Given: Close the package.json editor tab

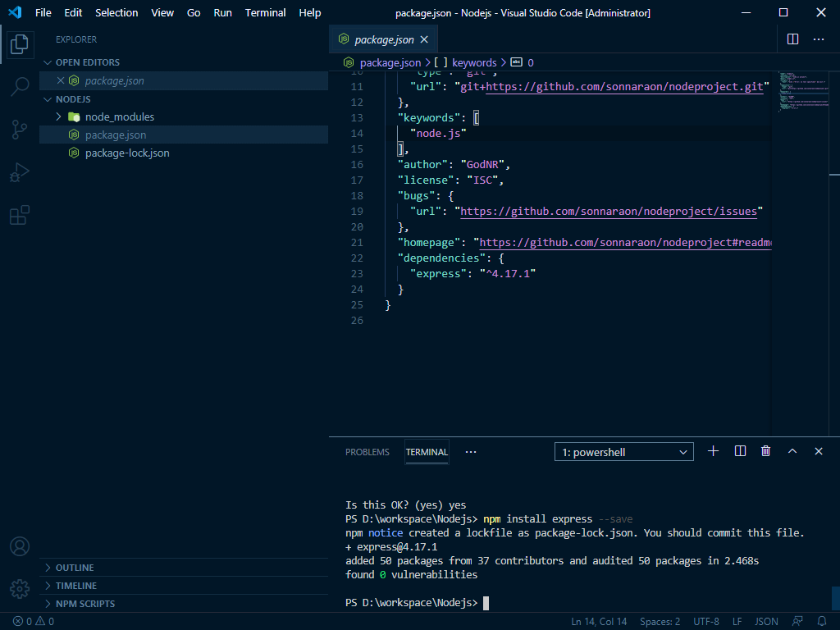Looking at the screenshot, I should click(424, 39).
